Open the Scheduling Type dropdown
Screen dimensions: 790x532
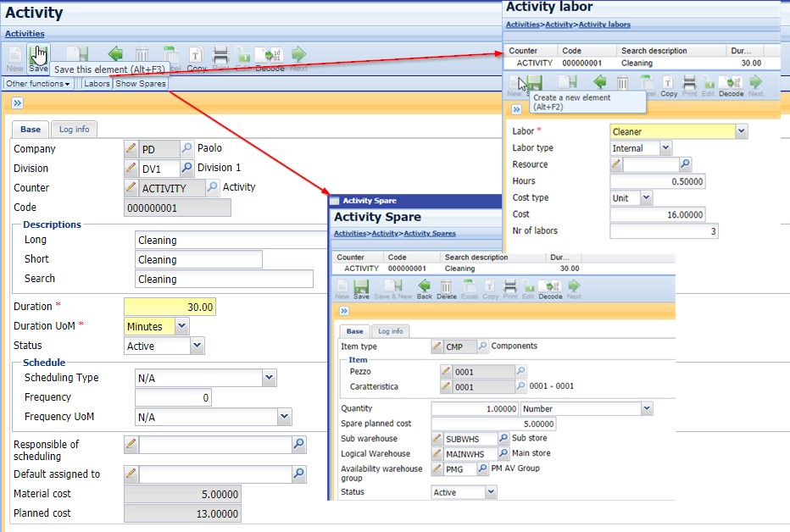point(269,378)
